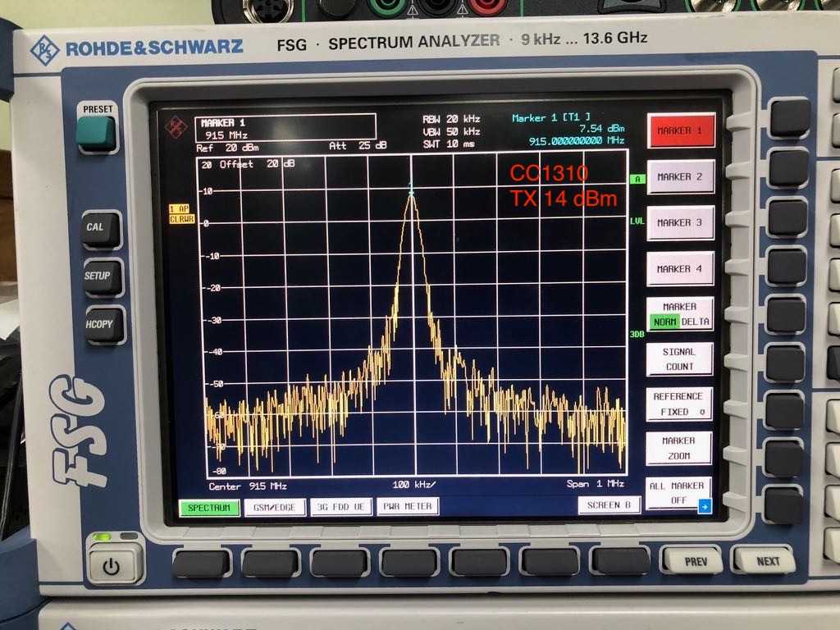Click the PREV key
840x630 pixels.
695,561
